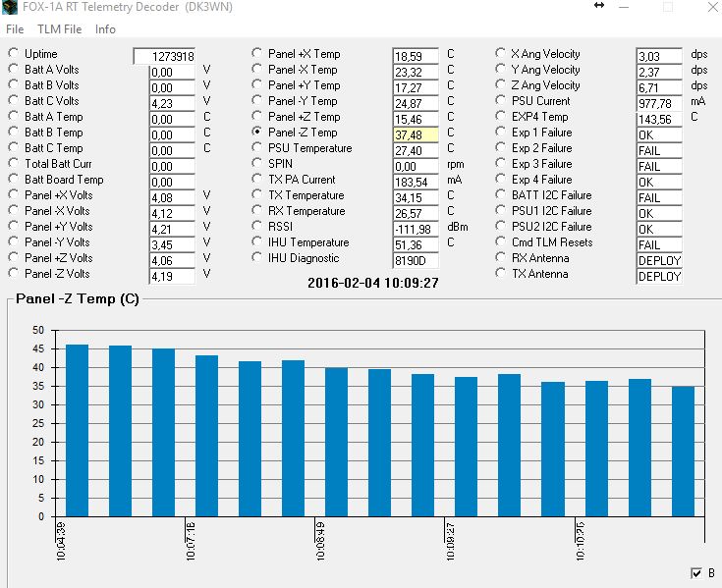Select the Exp 2 Failure radio button
Viewport: 722px width, 588px height.
click(x=501, y=147)
